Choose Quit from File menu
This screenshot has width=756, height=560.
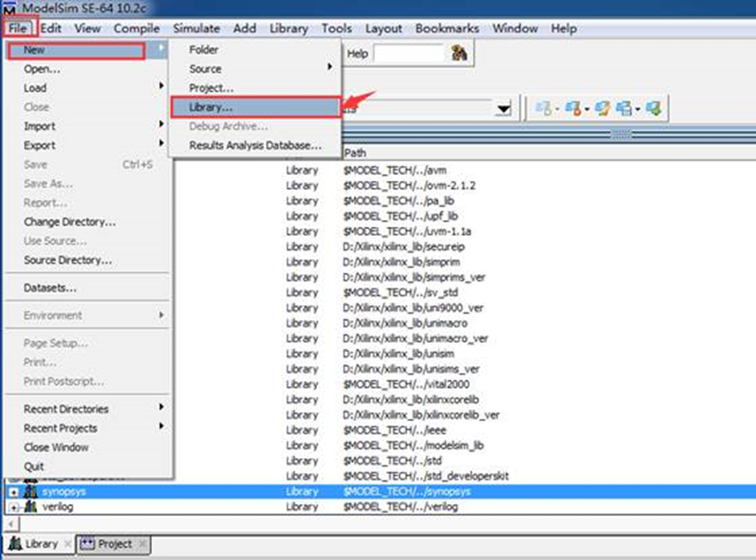coord(87,467)
